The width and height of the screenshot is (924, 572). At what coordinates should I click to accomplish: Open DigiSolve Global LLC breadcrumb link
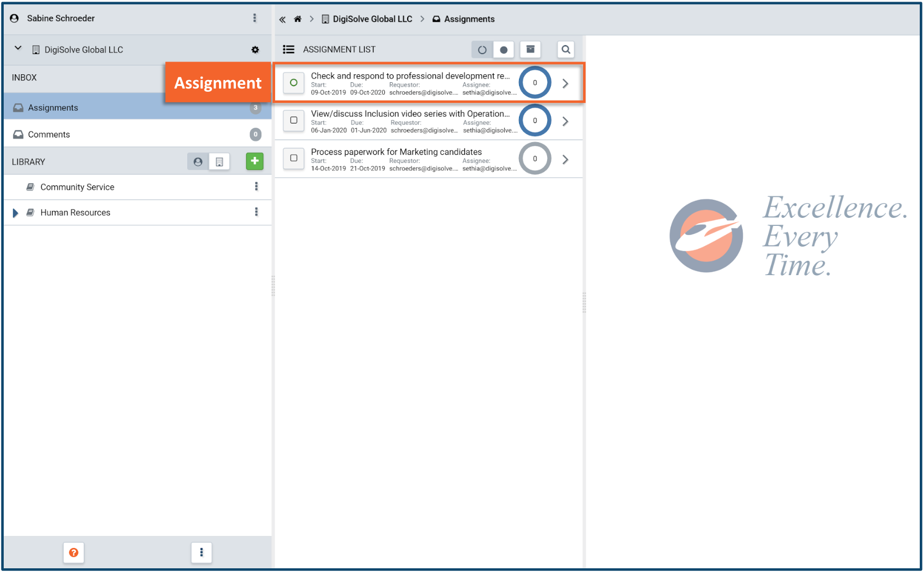click(367, 19)
